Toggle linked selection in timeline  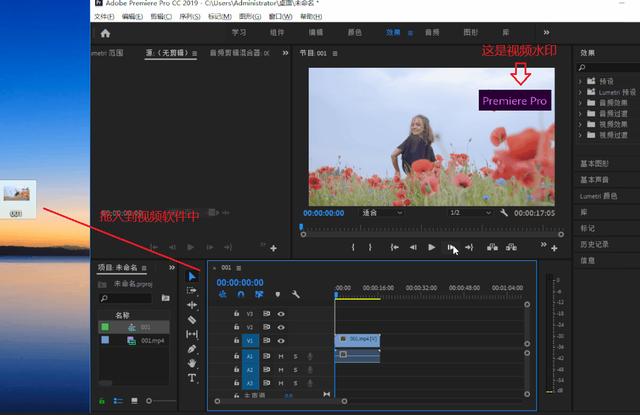[x=259, y=294]
